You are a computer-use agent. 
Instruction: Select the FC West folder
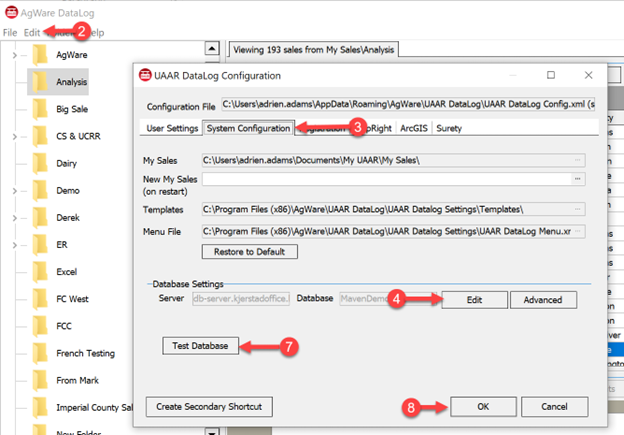point(72,299)
